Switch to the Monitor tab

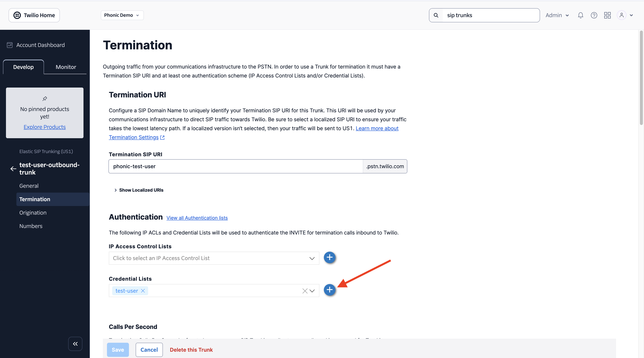click(x=66, y=67)
